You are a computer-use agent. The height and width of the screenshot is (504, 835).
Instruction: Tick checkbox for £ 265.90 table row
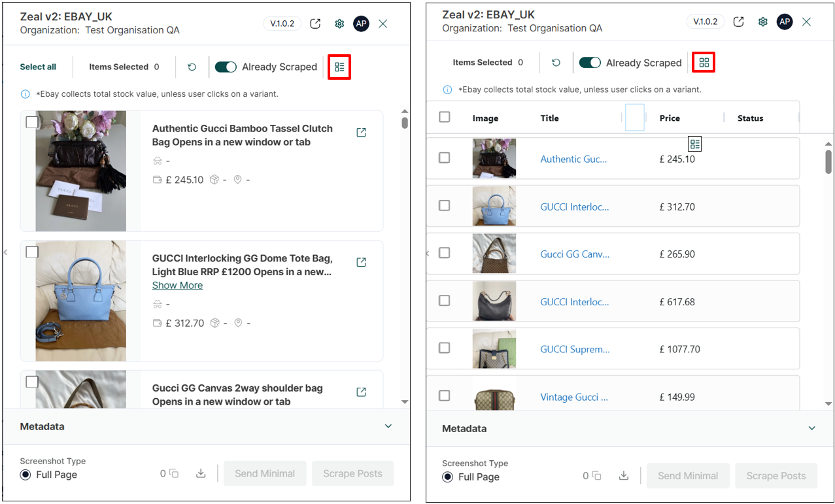point(445,253)
